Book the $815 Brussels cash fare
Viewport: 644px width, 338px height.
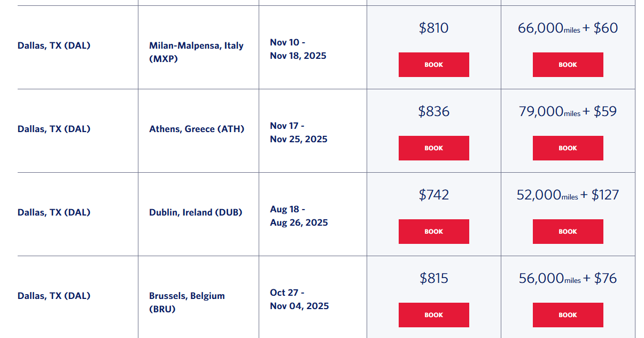pyautogui.click(x=433, y=314)
